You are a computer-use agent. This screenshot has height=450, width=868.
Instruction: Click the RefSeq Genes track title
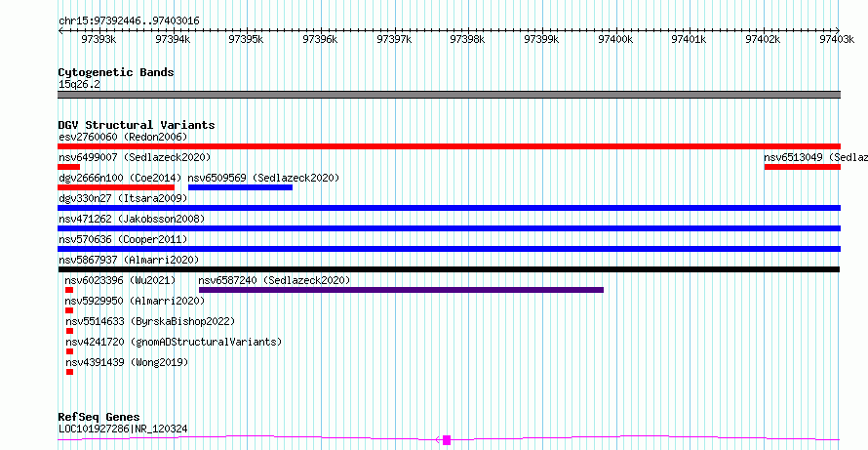(x=99, y=417)
